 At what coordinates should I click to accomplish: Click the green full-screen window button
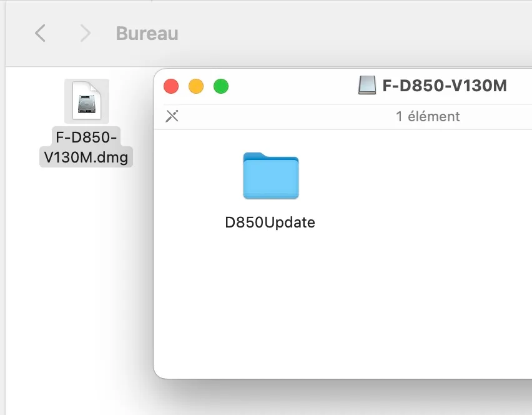(x=221, y=86)
